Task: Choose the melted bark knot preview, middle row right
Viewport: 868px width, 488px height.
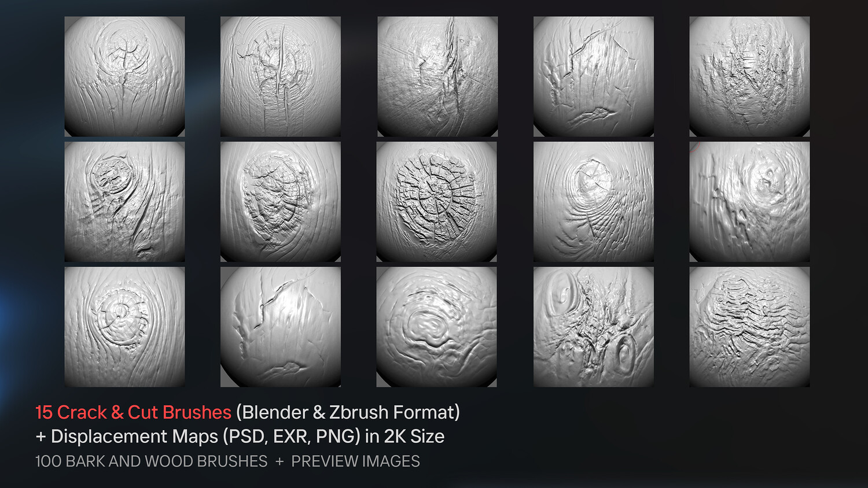Action: (x=749, y=202)
